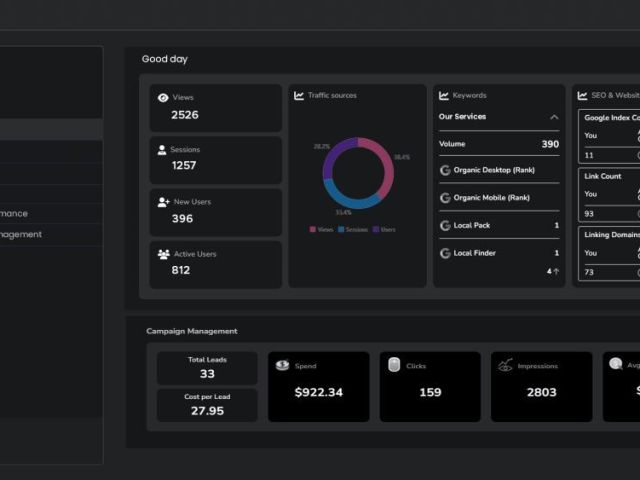
Task: Click the Organic Mobile (Rank) label
Action: click(491, 198)
